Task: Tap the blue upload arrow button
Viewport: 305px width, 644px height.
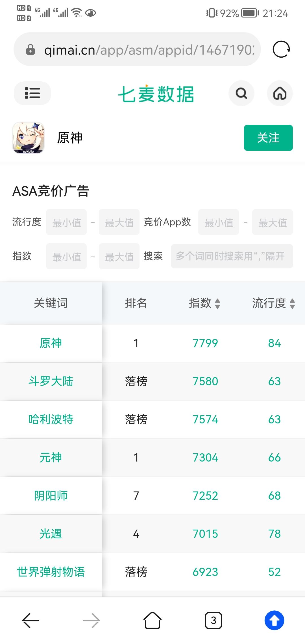Action: point(274,621)
